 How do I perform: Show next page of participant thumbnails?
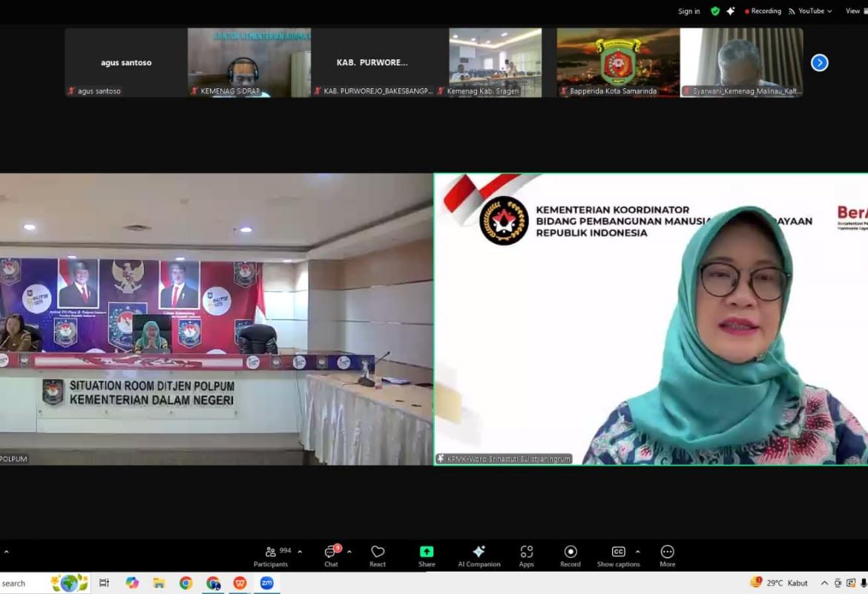819,63
